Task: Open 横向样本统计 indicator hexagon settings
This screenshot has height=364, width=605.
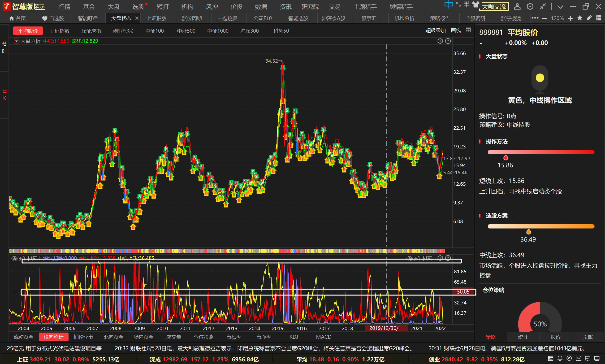Action: click(440, 258)
